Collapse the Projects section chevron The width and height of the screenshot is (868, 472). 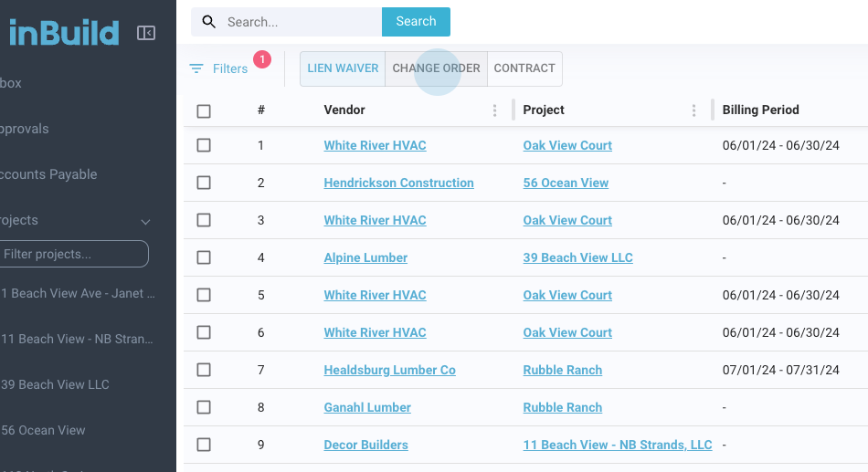tap(144, 221)
